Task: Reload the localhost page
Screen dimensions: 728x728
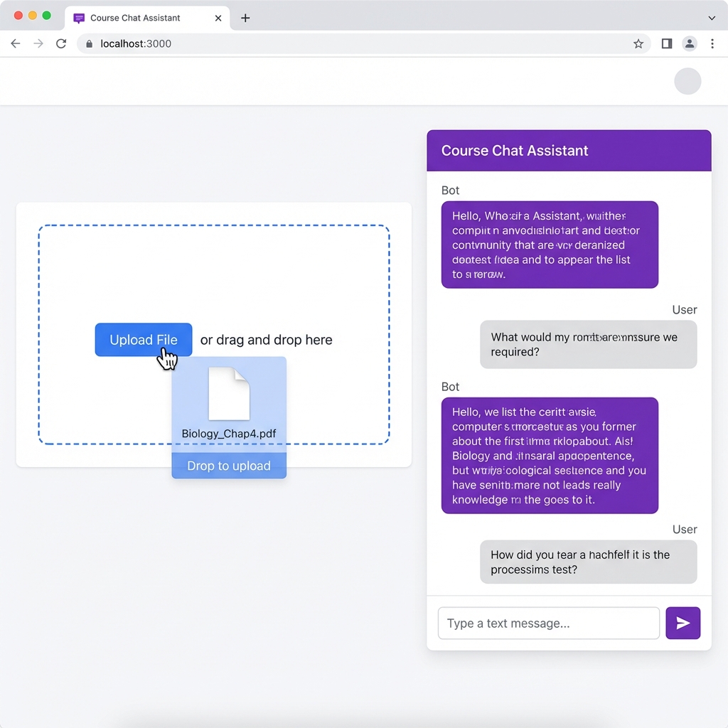Action: point(61,43)
